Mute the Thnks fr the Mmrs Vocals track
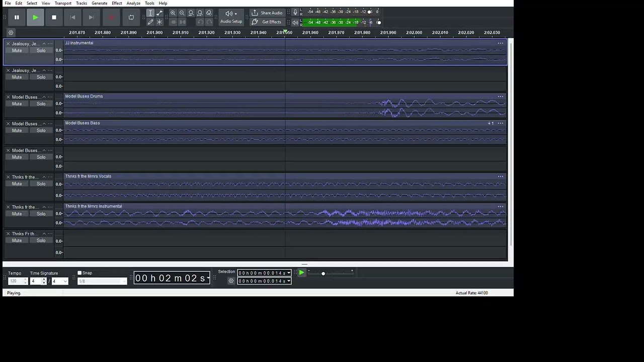The width and height of the screenshot is (644, 362). click(17, 184)
